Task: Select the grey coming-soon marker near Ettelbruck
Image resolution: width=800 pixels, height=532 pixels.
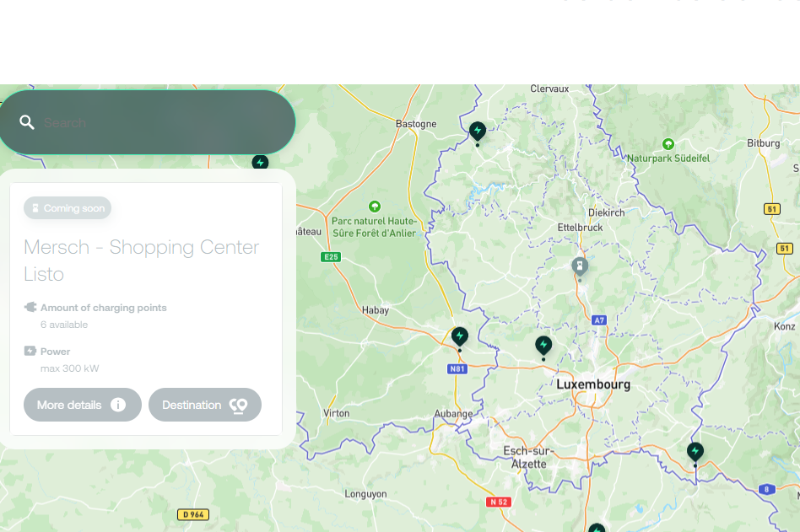Action: pos(580,266)
